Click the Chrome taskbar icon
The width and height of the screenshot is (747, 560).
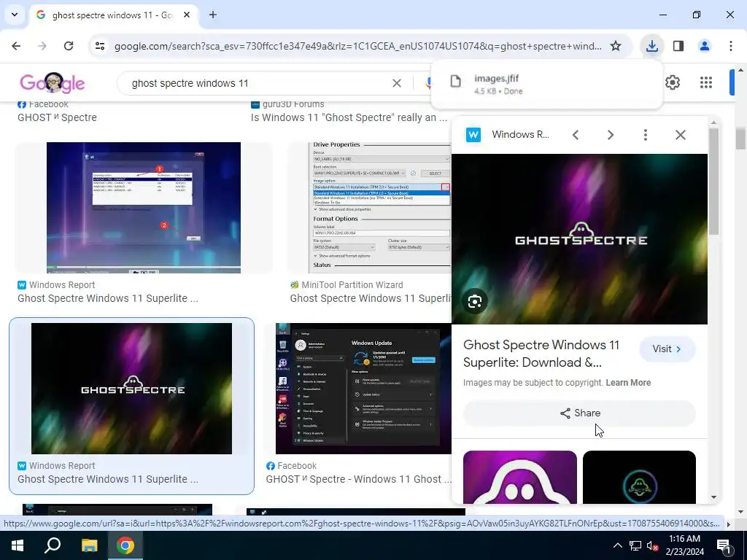click(x=125, y=545)
